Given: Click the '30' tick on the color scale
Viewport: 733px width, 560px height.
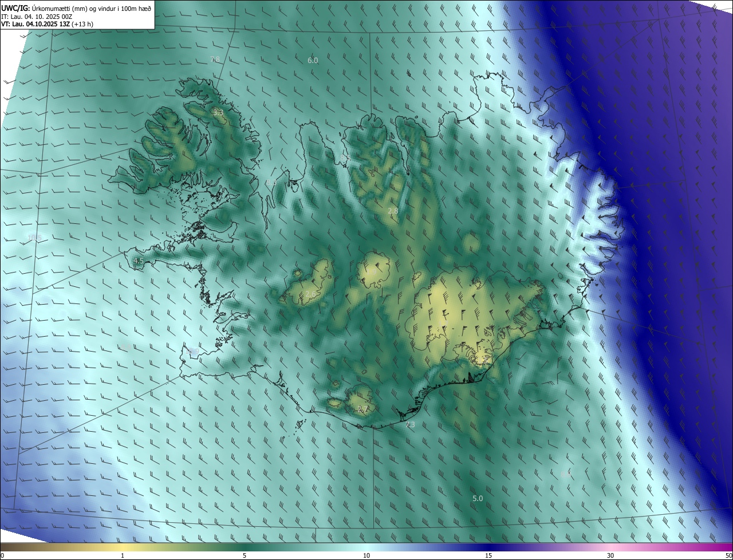Looking at the screenshot, I should click(610, 555).
